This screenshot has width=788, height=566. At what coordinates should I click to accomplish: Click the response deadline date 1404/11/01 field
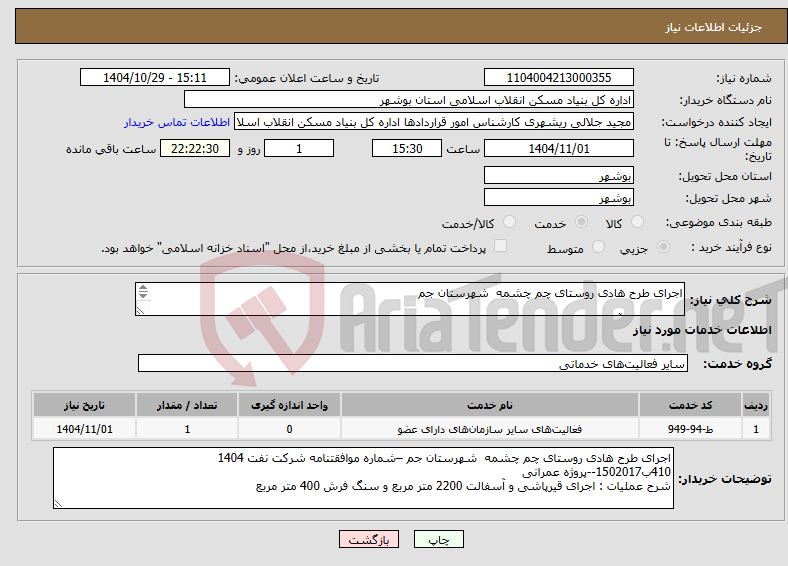point(558,148)
